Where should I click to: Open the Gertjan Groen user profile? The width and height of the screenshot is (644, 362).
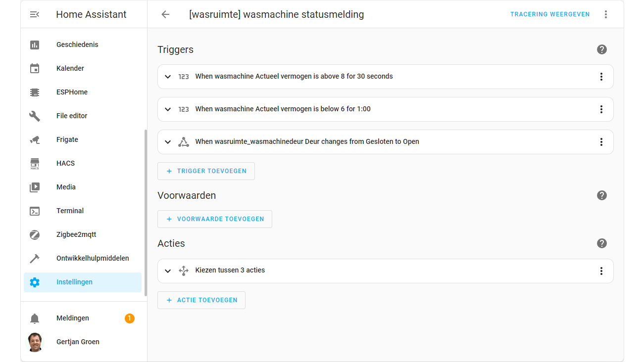pyautogui.click(x=78, y=342)
